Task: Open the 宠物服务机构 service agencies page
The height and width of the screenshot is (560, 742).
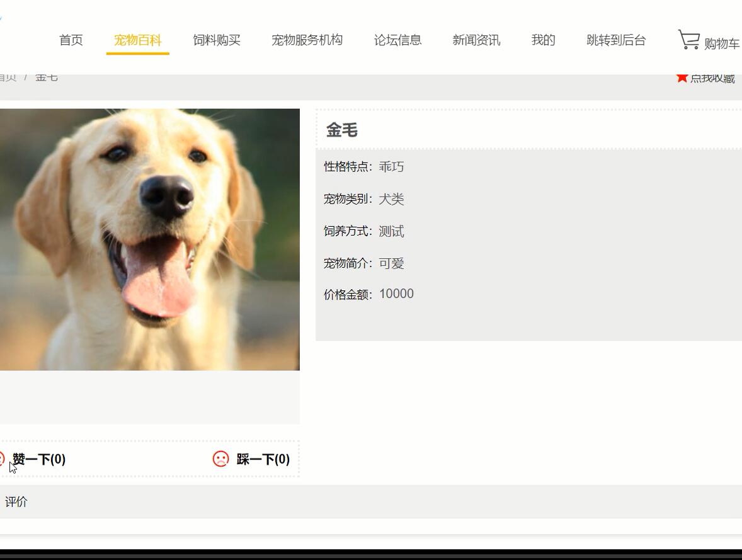Action: tap(307, 40)
